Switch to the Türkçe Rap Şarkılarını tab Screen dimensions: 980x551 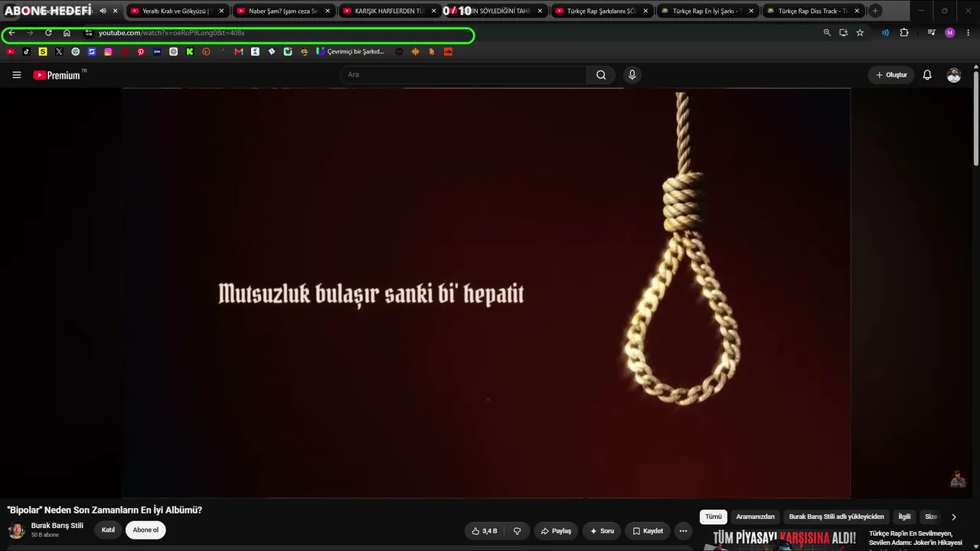(x=602, y=11)
